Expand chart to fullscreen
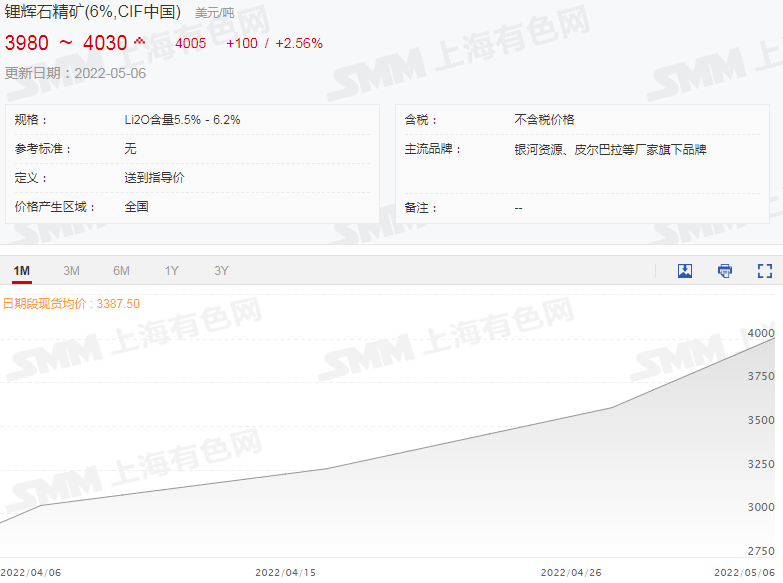The width and height of the screenshot is (783, 583). point(765,271)
